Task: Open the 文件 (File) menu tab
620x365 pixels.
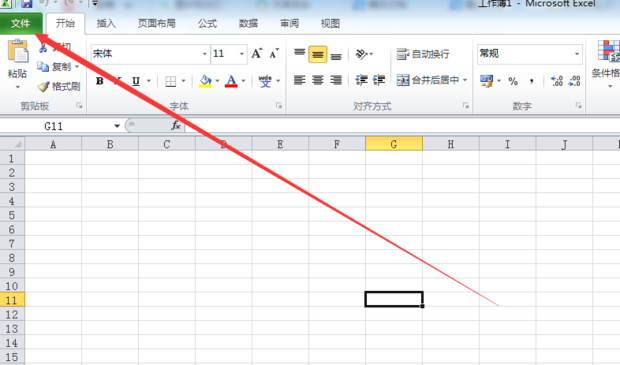Action: click(21, 24)
